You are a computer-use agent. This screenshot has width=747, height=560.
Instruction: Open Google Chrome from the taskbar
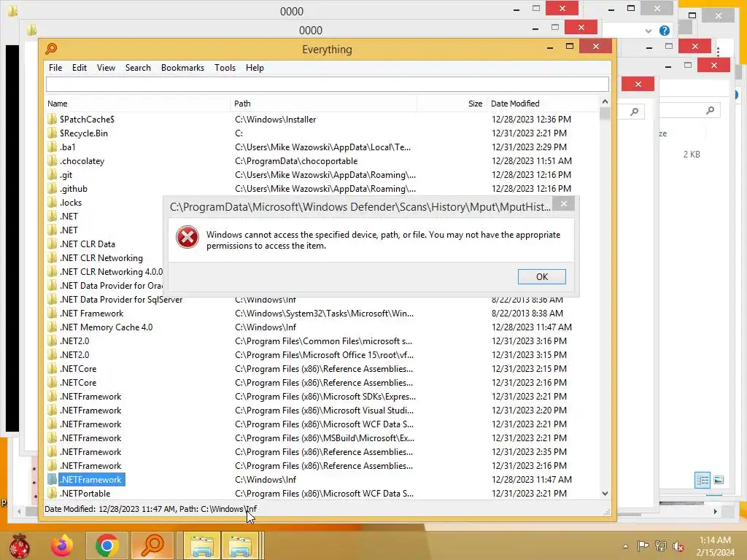tap(107, 545)
